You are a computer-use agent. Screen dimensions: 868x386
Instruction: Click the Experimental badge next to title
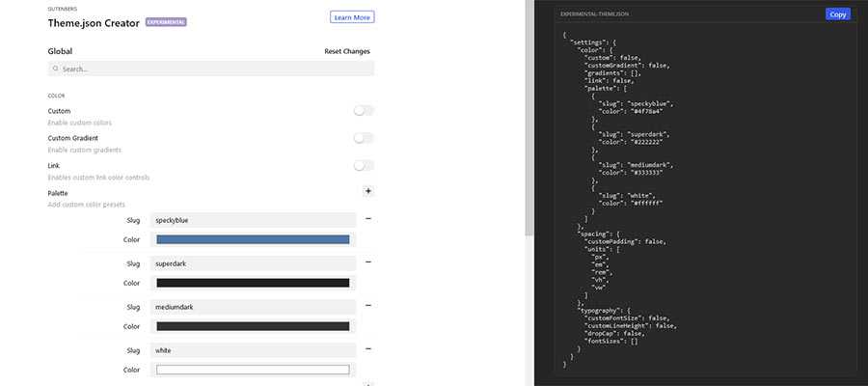click(x=166, y=21)
